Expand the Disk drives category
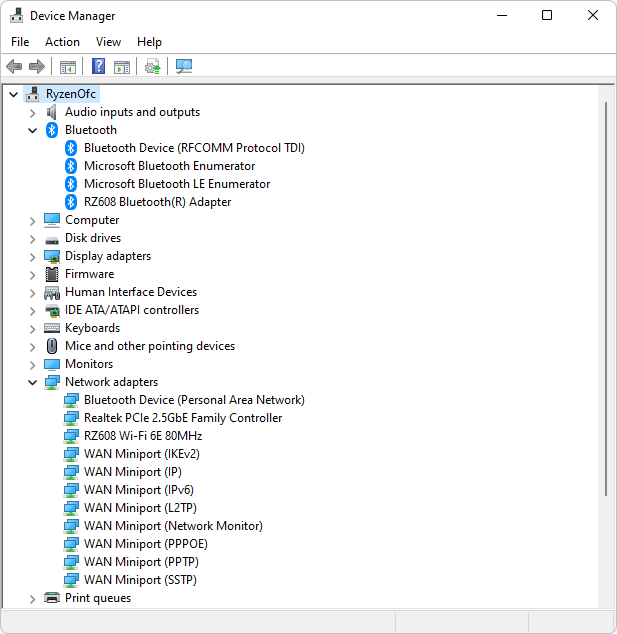 click(33, 239)
